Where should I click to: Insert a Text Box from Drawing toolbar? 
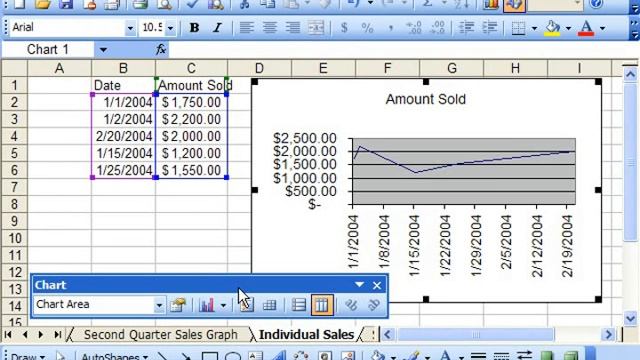pos(256,355)
